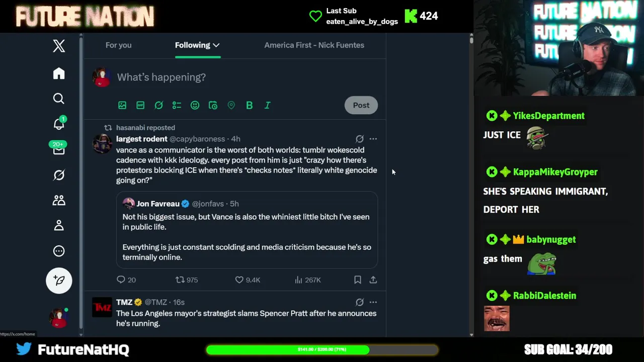The image size is (644, 362).
Task: Open more options on TMZ post
Action: click(373, 302)
